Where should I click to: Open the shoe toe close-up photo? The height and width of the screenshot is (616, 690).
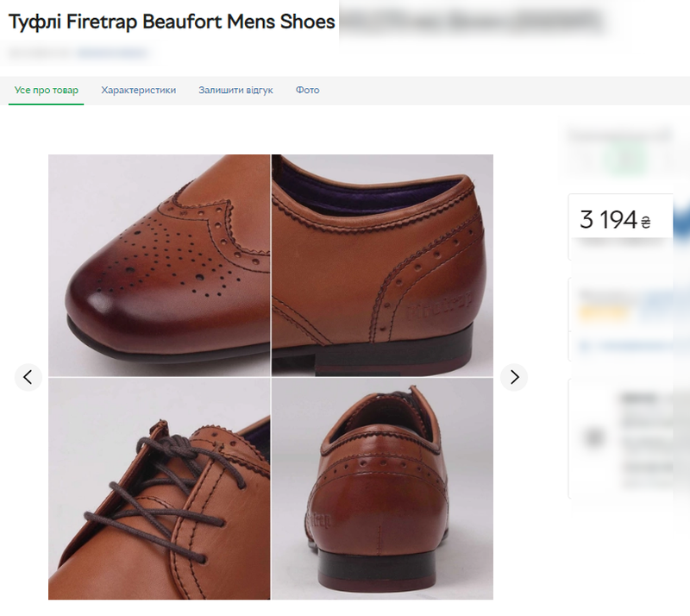159,265
